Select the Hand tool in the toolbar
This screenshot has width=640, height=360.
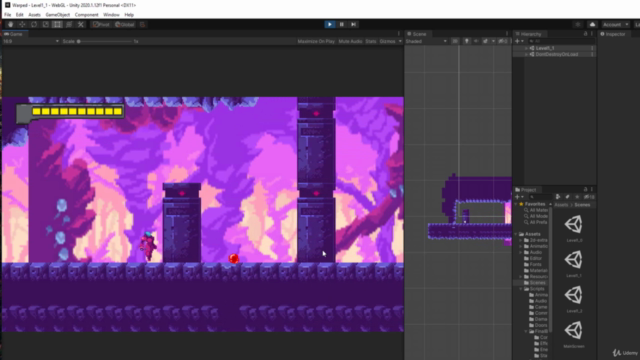click(10, 24)
